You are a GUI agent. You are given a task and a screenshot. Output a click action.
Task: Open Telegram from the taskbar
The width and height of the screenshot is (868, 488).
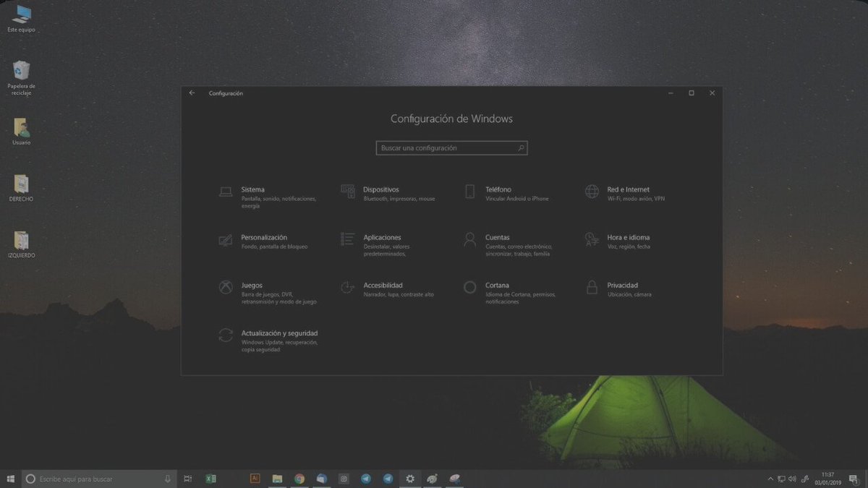click(366, 479)
